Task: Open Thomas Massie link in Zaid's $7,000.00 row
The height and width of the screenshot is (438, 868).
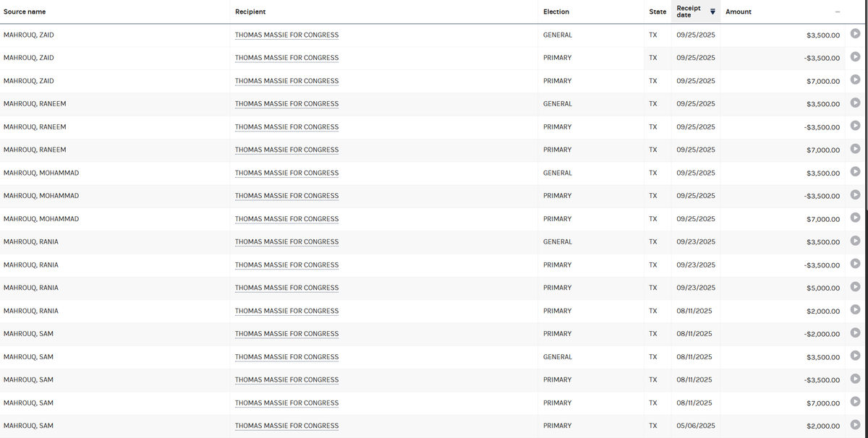Action: (x=286, y=81)
